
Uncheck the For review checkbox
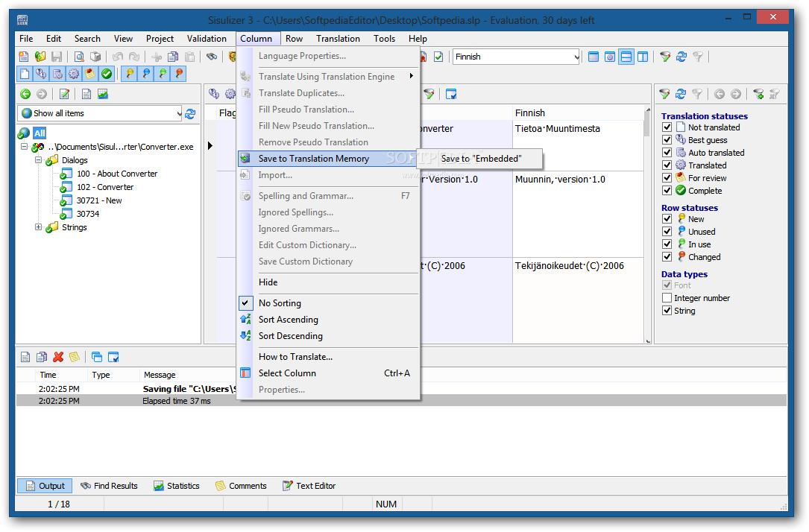point(667,178)
